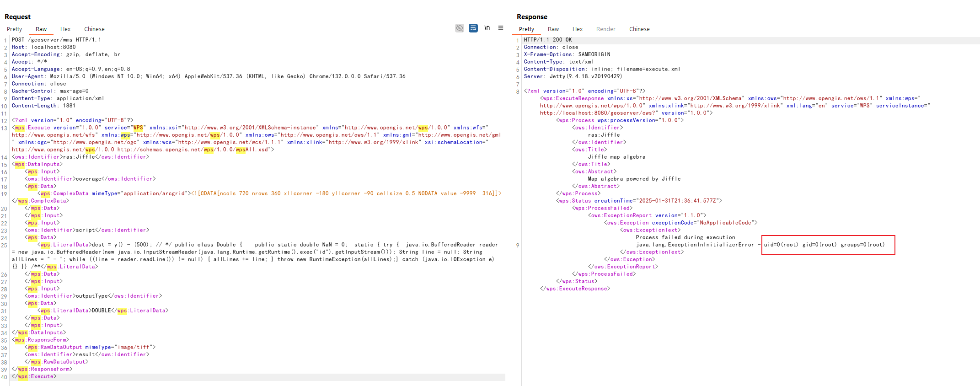Toggle the blue word-wrap icon

click(473, 28)
